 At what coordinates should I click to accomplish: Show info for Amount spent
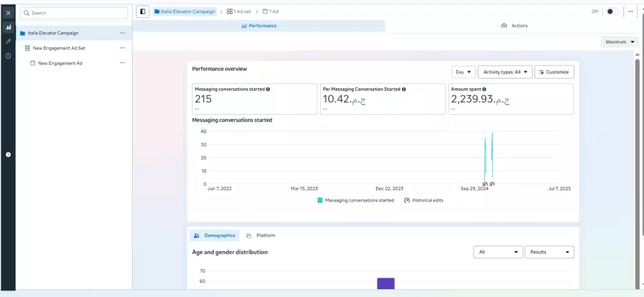(484, 89)
